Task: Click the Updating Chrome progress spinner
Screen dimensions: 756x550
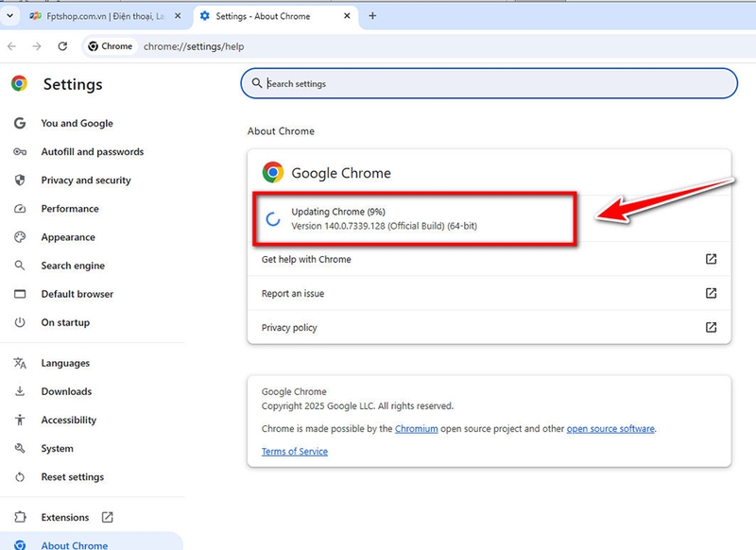Action: (274, 216)
